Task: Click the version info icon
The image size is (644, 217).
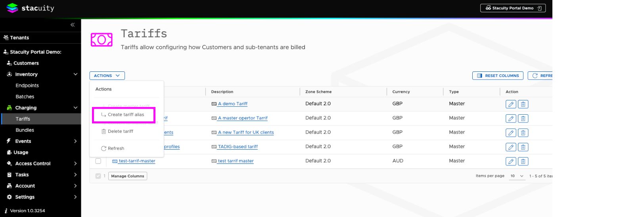Action: [6, 211]
